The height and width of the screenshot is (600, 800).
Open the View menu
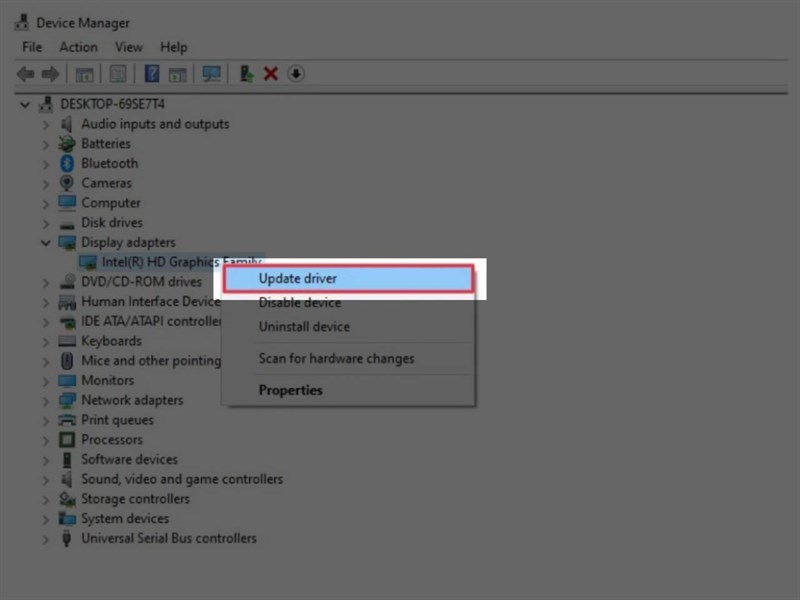tap(129, 46)
